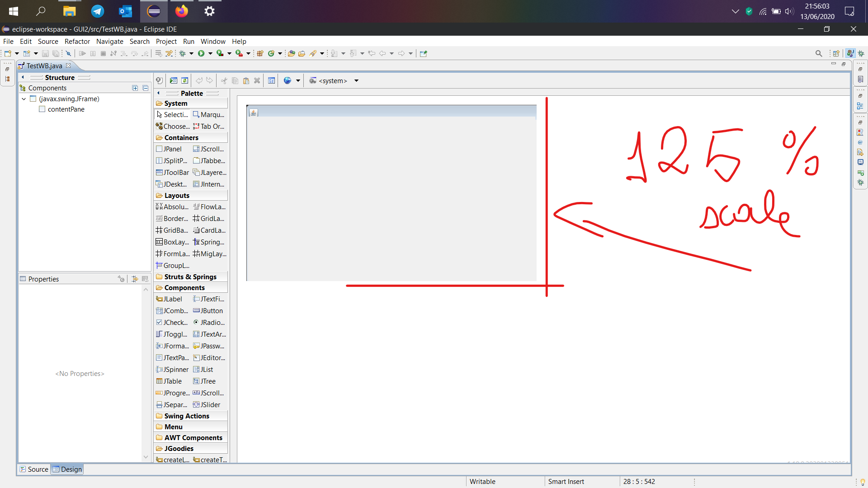Collapse the System palette category
The image size is (868, 488).
click(x=191, y=103)
